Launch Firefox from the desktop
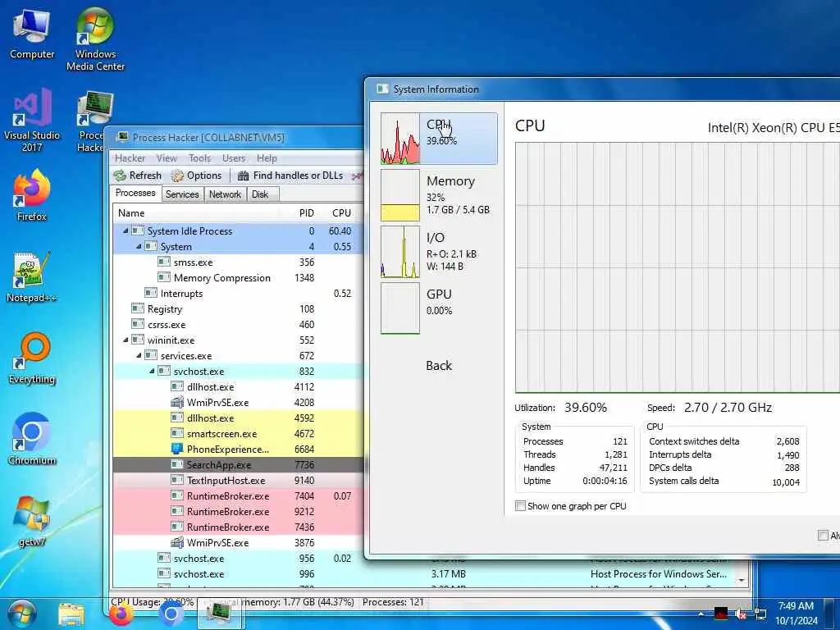840x630 pixels. coord(32,196)
